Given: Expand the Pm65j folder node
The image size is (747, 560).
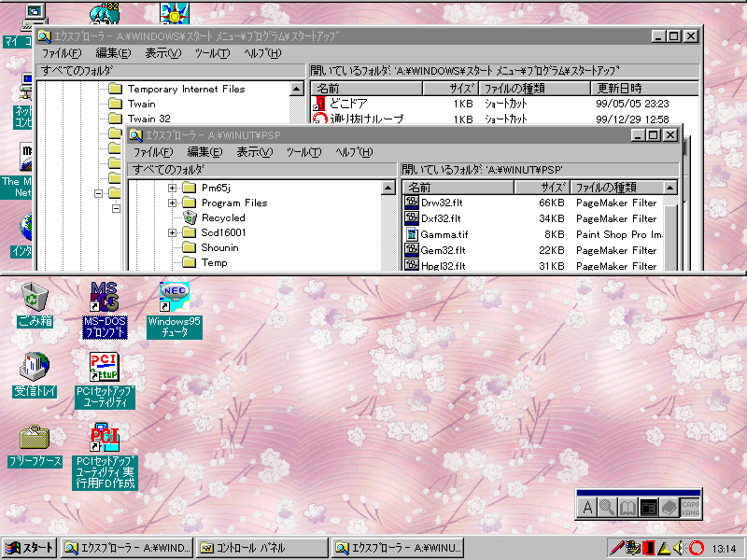Looking at the screenshot, I should pyautogui.click(x=173, y=188).
